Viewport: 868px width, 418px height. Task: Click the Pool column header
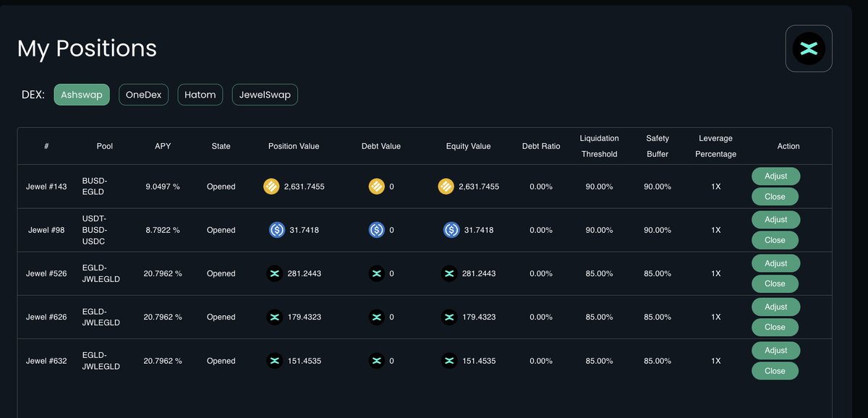pyautogui.click(x=105, y=146)
